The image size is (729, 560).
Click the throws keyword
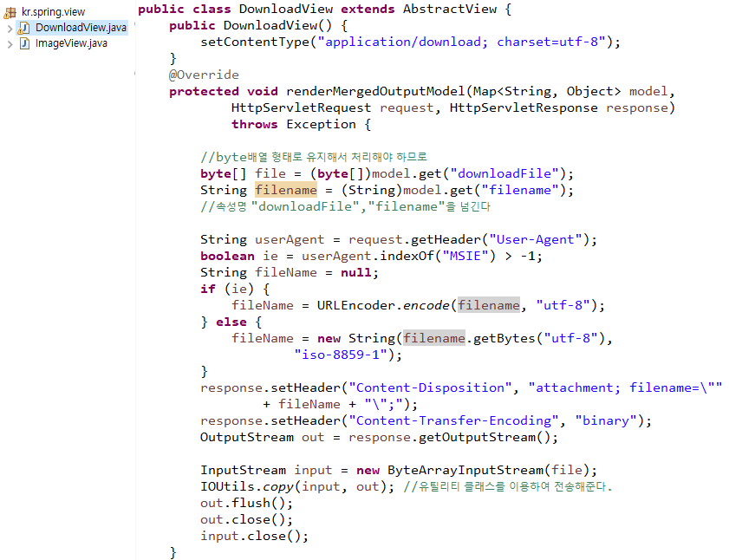click(x=255, y=125)
